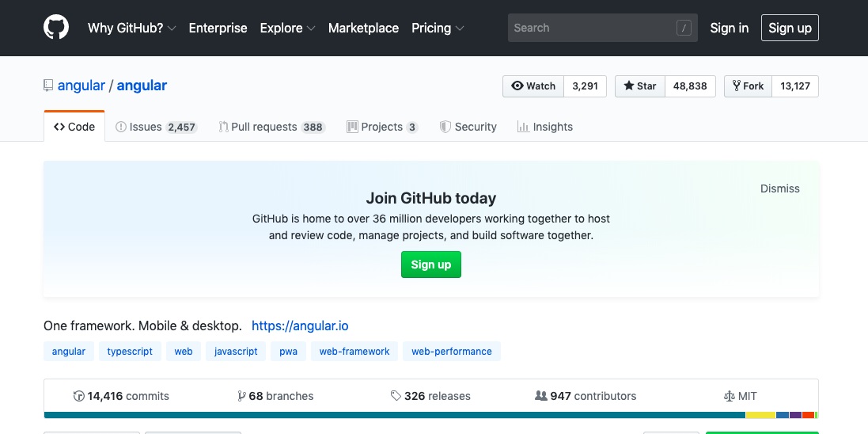Click the repository book icon

coord(48,86)
